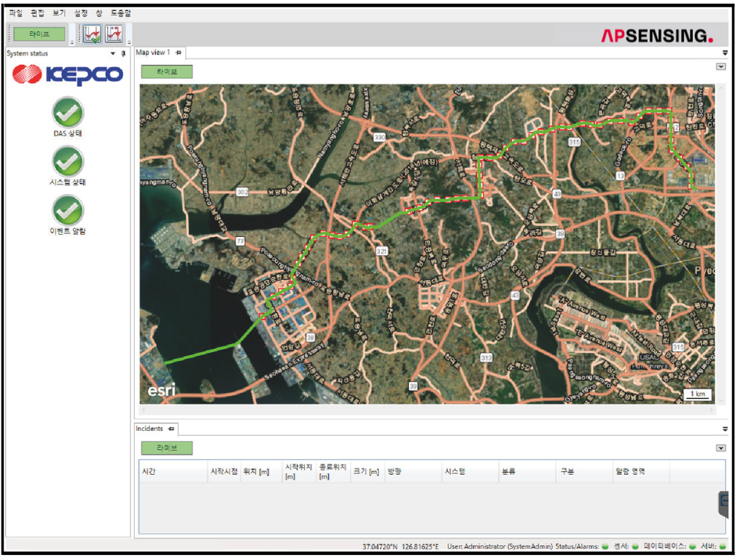
Task: Click the DAS 상태 green check status icon
Action: tap(69, 112)
